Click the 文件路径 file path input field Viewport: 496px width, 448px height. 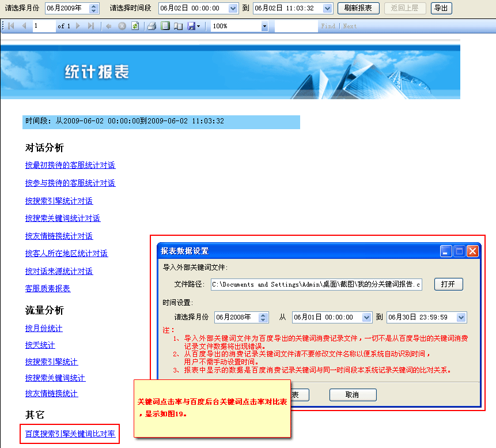(316, 284)
